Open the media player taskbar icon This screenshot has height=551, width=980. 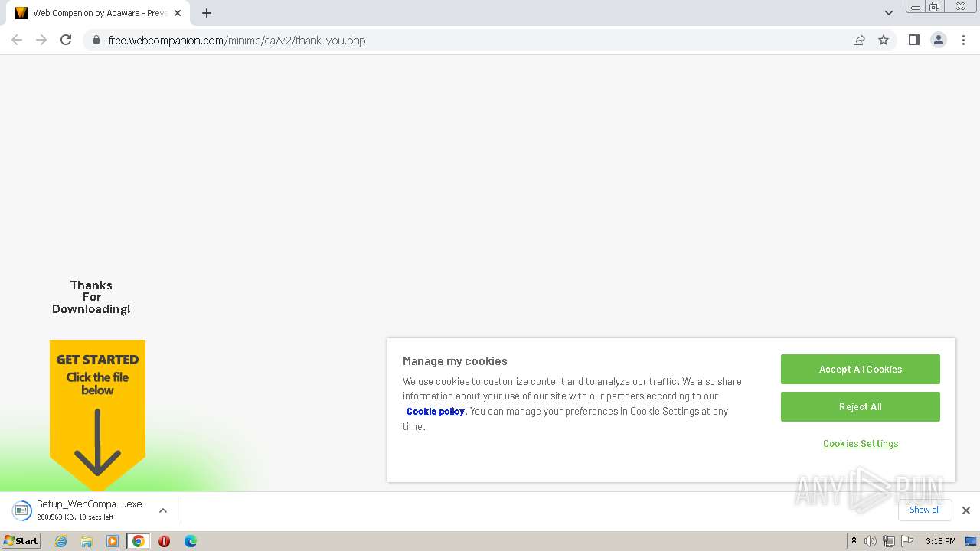(113, 541)
